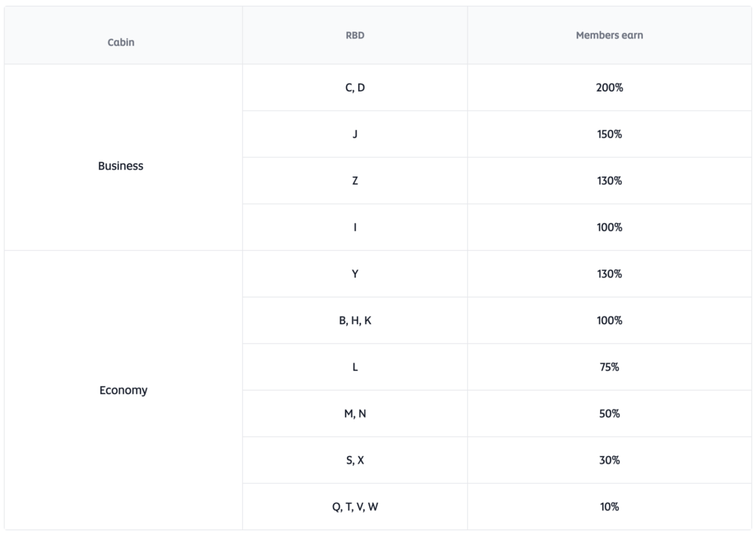Select the 'Y' RBD cell
Screen dimensions: 756x536
355,274
